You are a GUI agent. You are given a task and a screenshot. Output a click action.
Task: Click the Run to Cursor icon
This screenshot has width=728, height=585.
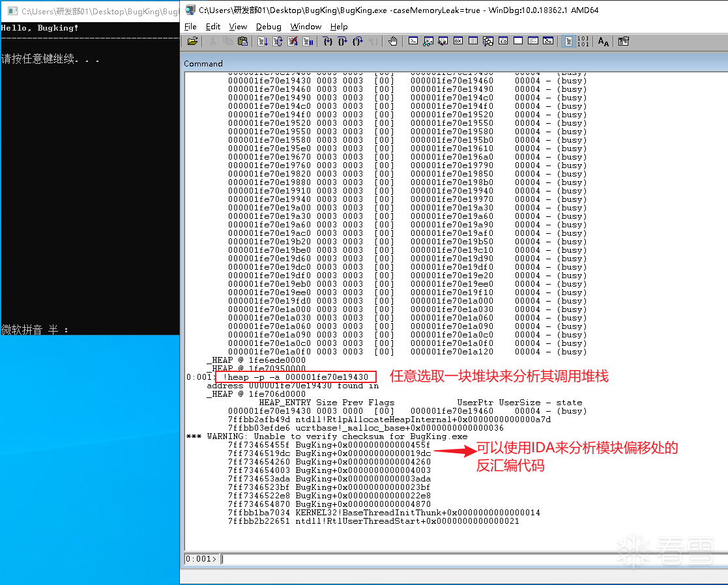point(373,41)
